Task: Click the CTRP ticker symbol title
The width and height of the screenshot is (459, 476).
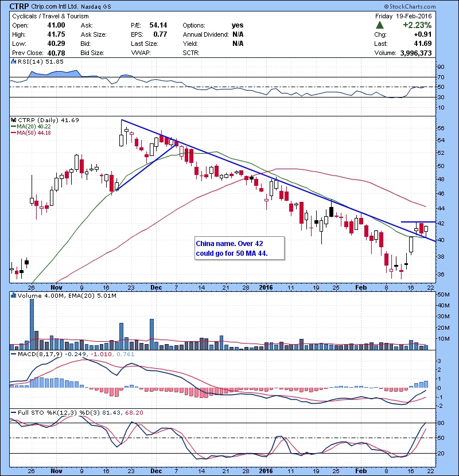Action: pyautogui.click(x=19, y=6)
